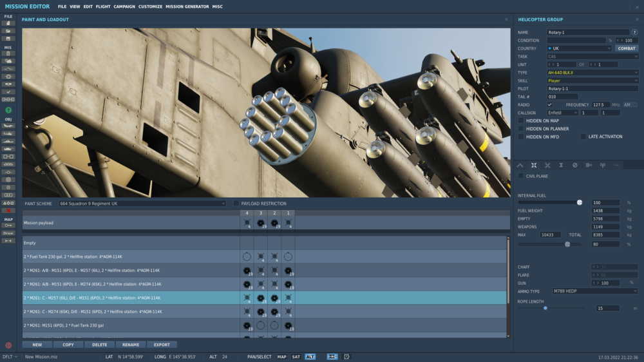Open the Task dropdown showing CAS
Screen dimensions: 644x362
tap(592, 56)
